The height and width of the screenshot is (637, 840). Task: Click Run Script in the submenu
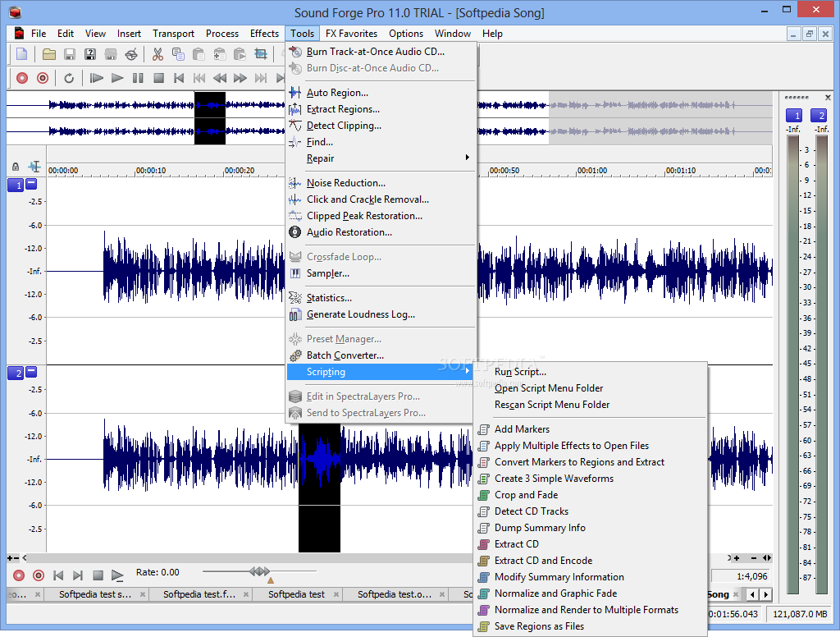[x=591, y=372]
